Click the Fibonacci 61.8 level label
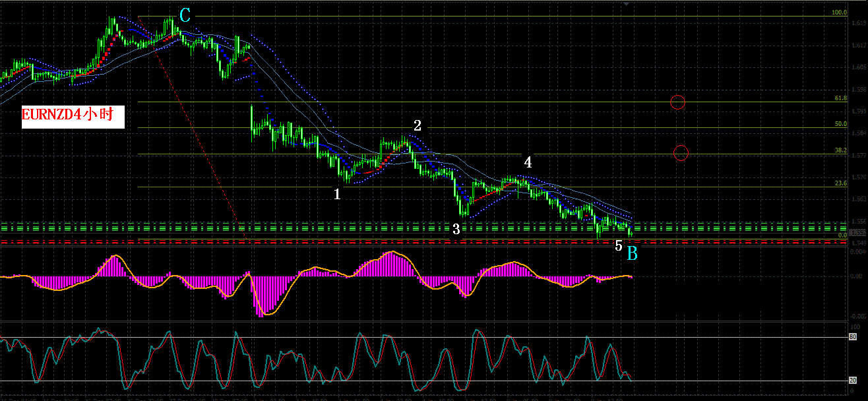The image size is (868, 401). 840,98
